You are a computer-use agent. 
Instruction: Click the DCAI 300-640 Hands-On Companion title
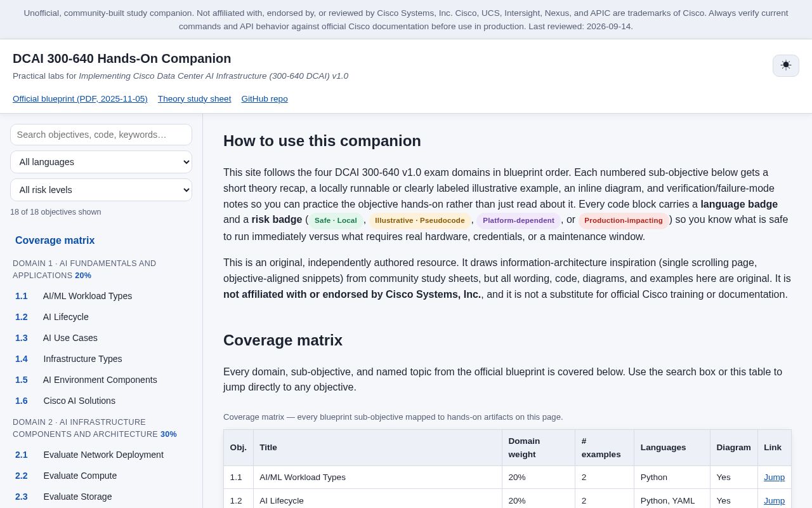tap(122, 58)
